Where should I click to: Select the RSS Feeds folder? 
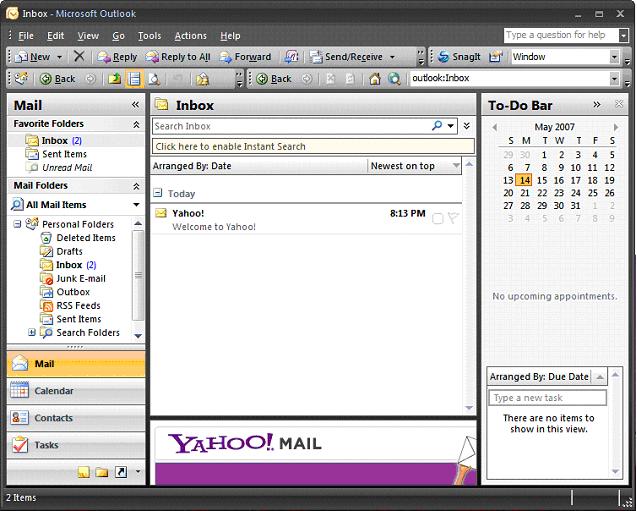70,305
